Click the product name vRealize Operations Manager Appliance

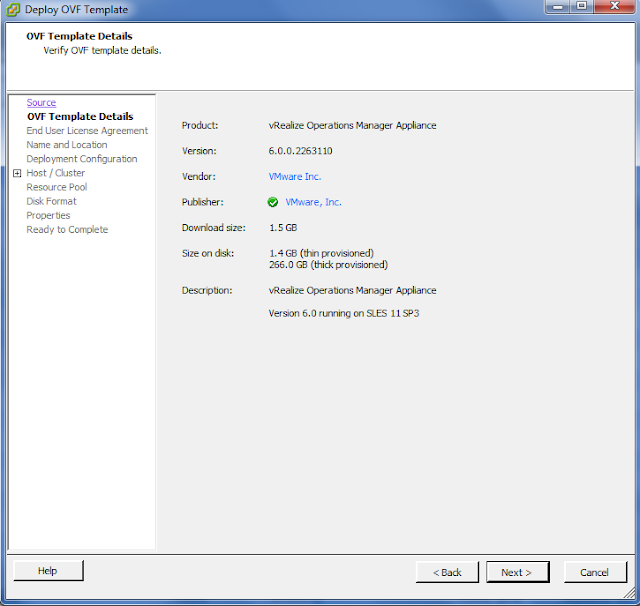[x=352, y=125]
